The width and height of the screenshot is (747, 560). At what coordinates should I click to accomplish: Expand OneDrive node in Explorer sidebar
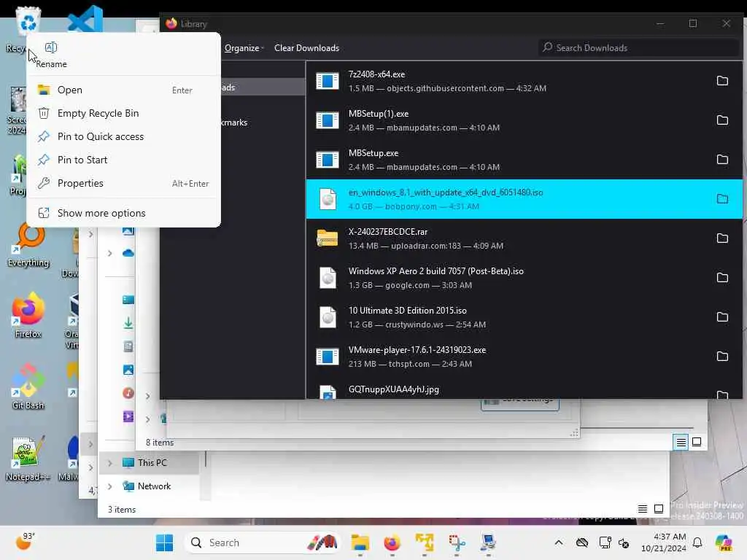tap(110, 253)
